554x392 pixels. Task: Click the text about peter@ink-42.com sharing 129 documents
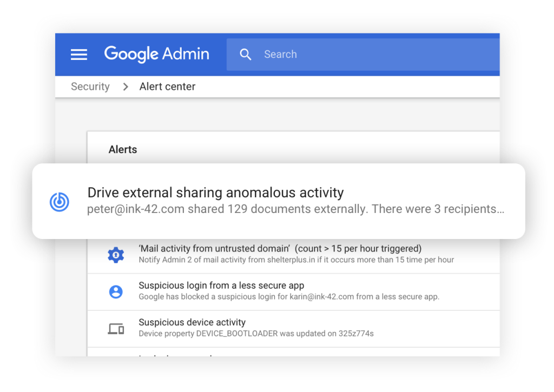(295, 209)
